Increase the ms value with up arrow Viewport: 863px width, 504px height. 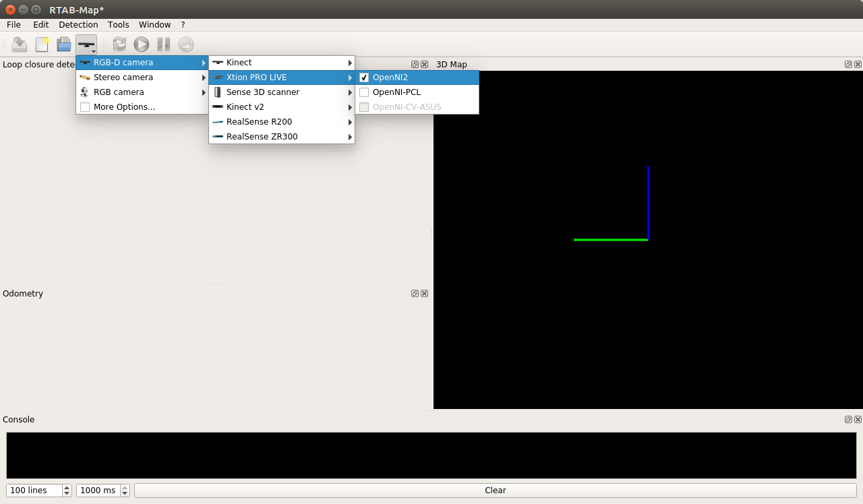pyautogui.click(x=125, y=487)
